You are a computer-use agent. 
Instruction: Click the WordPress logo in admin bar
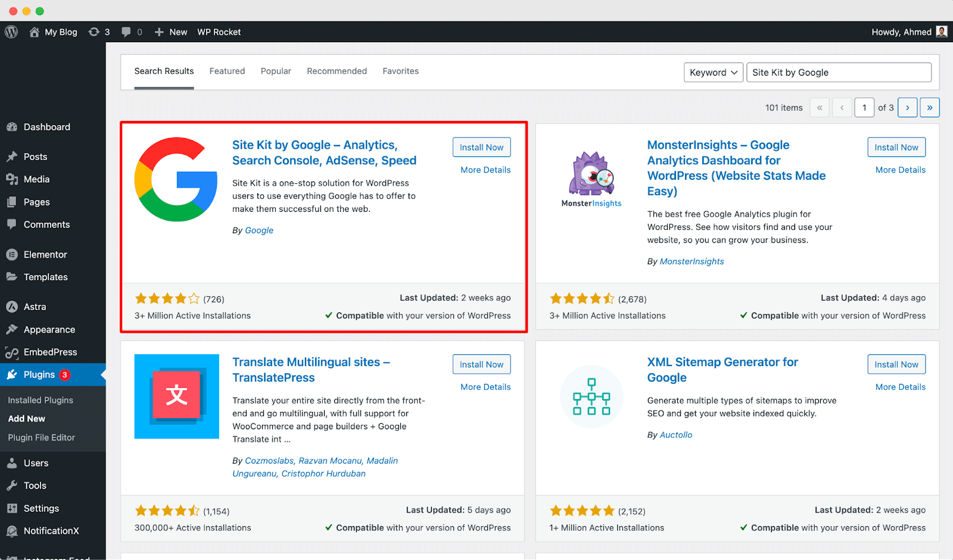coord(11,32)
